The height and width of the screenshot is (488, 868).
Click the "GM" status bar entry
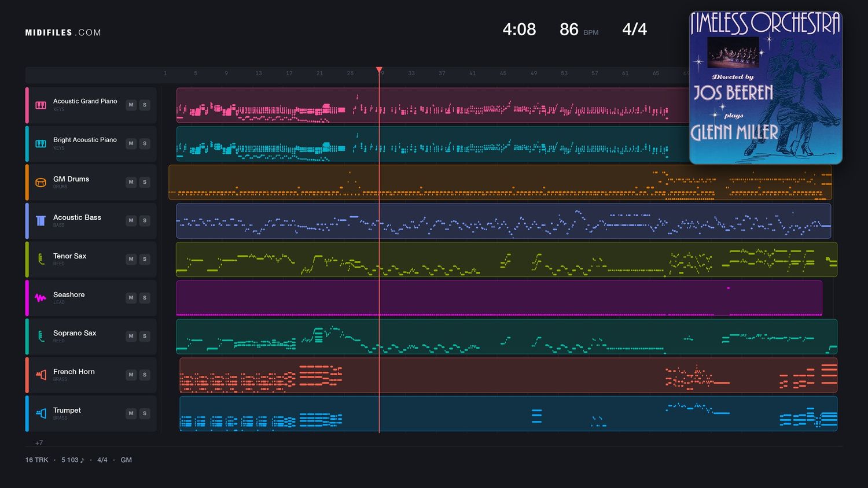point(126,460)
